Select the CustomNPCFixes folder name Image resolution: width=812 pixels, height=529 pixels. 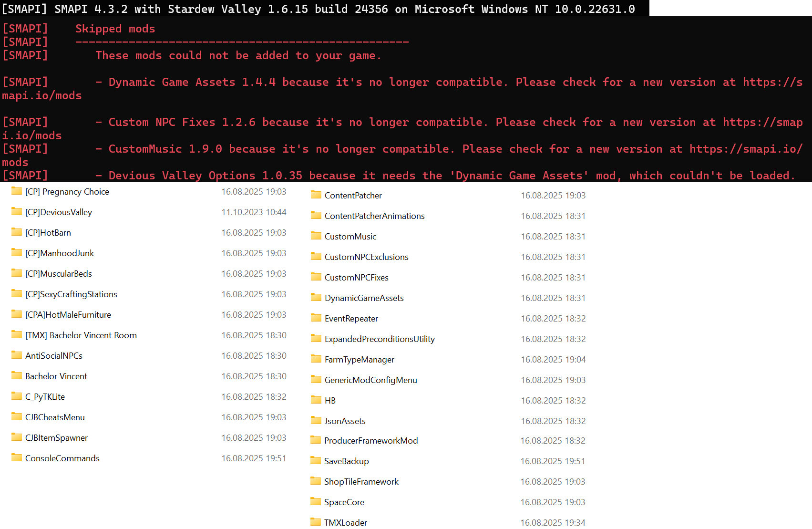point(357,278)
